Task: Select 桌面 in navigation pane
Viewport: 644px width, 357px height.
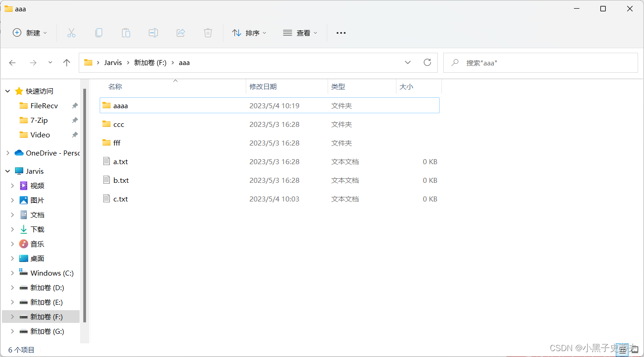Action: click(37, 258)
